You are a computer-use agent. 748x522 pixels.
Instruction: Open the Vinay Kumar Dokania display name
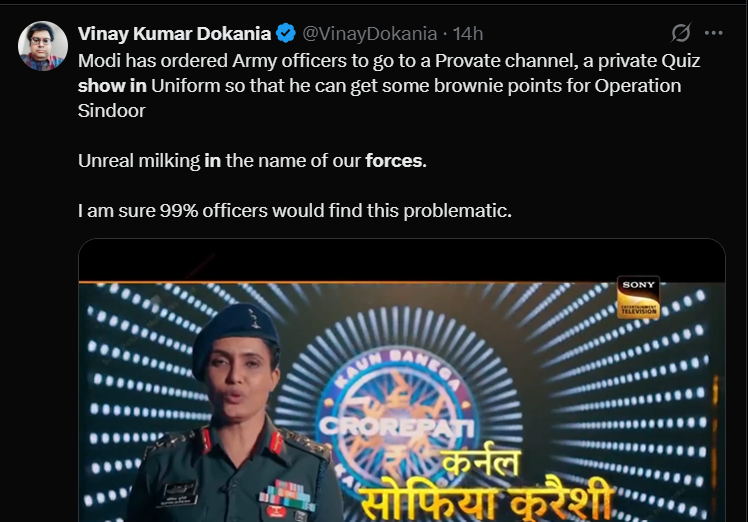pyautogui.click(x=174, y=33)
